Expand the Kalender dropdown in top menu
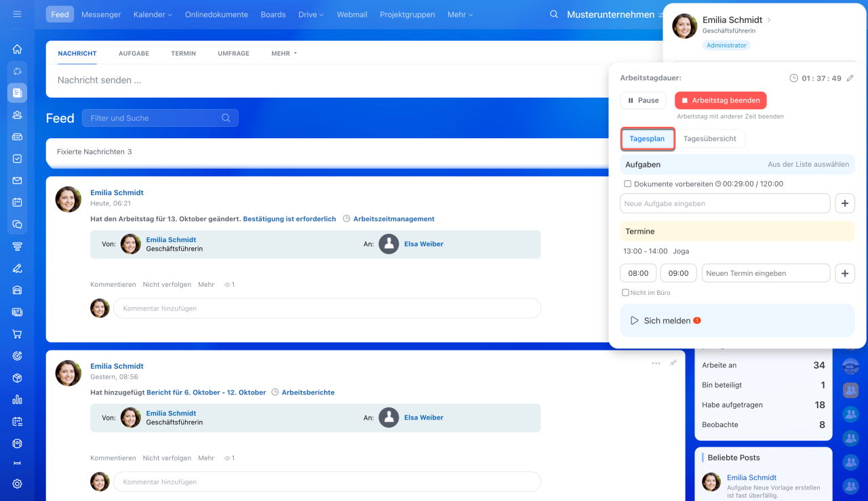The image size is (868, 501). click(x=153, y=14)
